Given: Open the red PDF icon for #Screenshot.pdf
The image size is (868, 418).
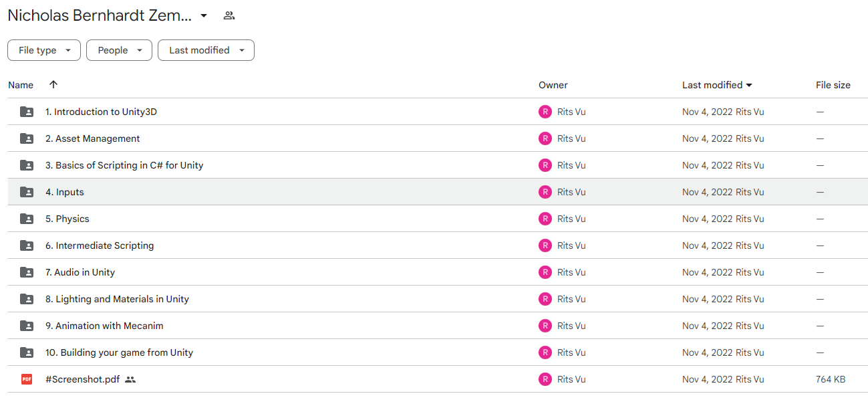Looking at the screenshot, I should [27, 379].
